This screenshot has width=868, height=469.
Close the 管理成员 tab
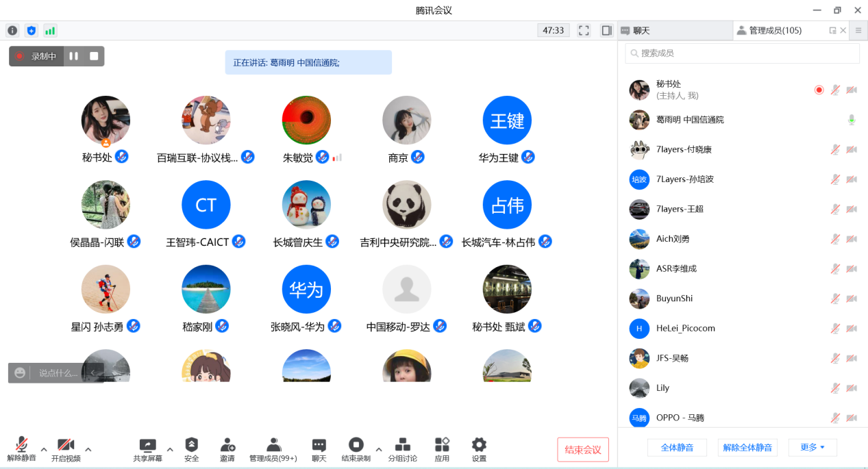(x=843, y=30)
